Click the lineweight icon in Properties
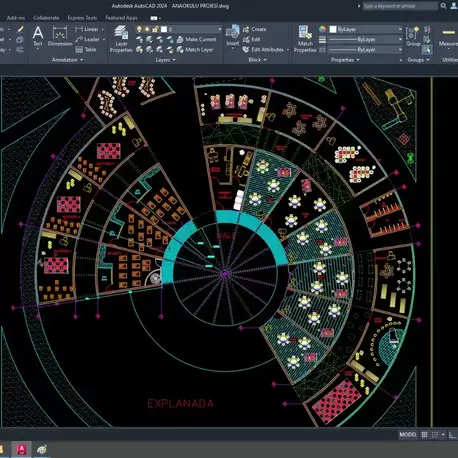Screen dimensions: 458x458 tap(322, 40)
